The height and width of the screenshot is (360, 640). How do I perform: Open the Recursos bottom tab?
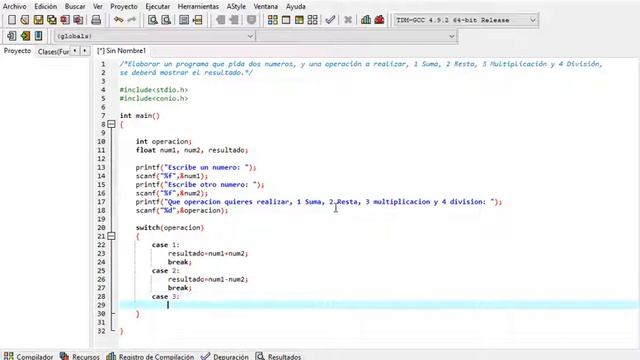pyautogui.click(x=80, y=356)
